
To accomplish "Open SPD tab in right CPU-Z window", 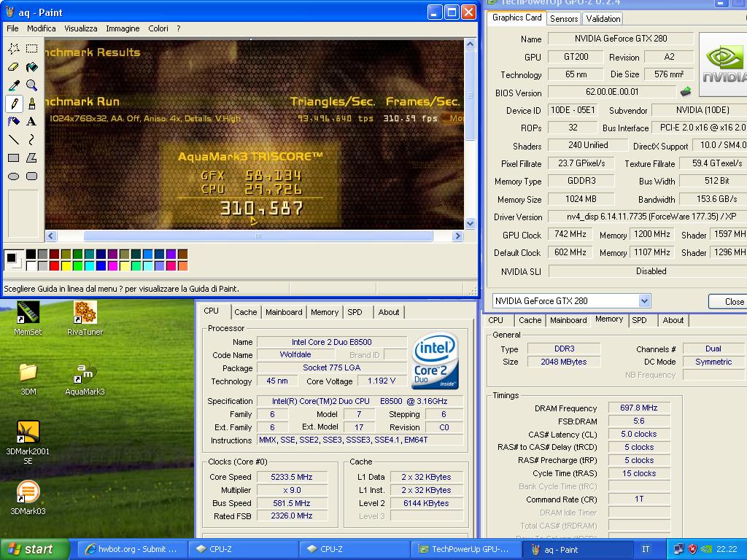I will tap(639, 321).
